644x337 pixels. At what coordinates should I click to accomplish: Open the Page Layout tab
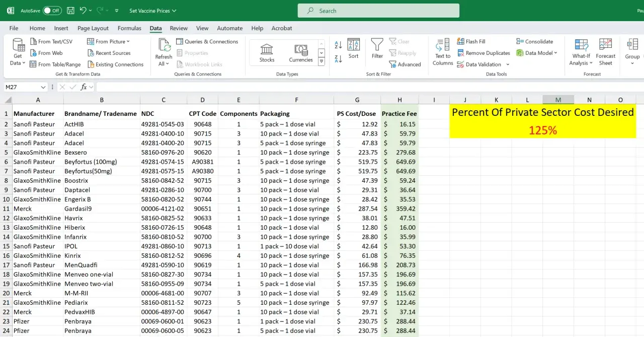pyautogui.click(x=93, y=28)
